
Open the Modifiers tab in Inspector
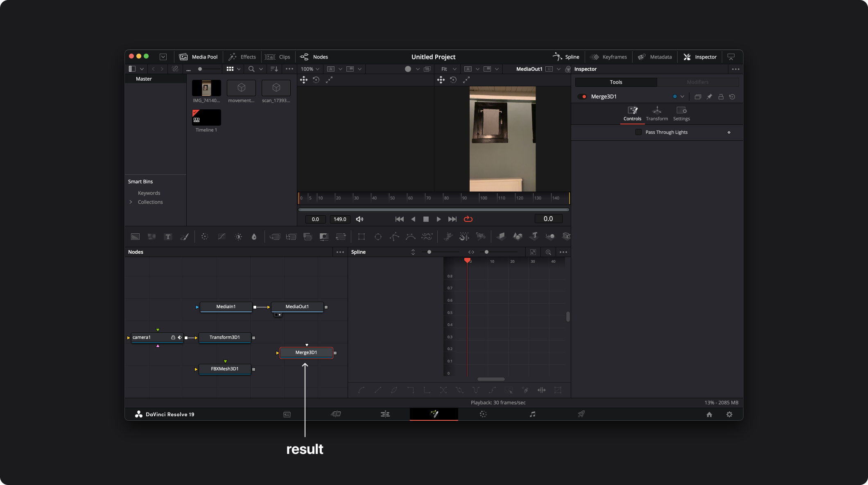tap(698, 82)
